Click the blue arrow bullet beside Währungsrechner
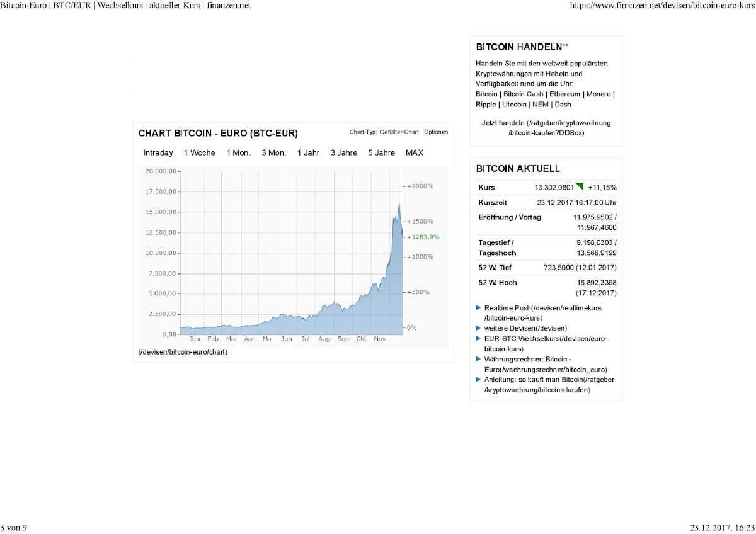The height and width of the screenshot is (534, 756). 479,358
